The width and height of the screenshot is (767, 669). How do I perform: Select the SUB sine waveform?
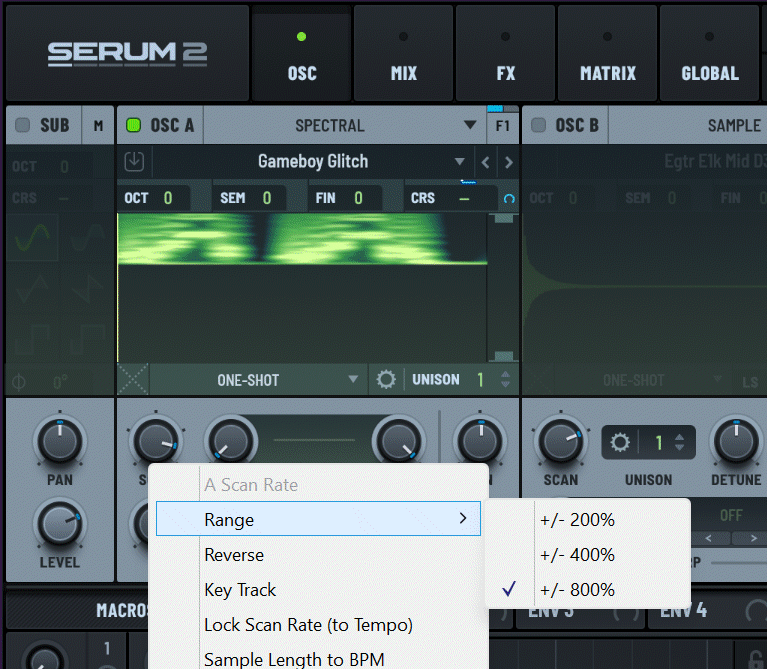(32, 237)
